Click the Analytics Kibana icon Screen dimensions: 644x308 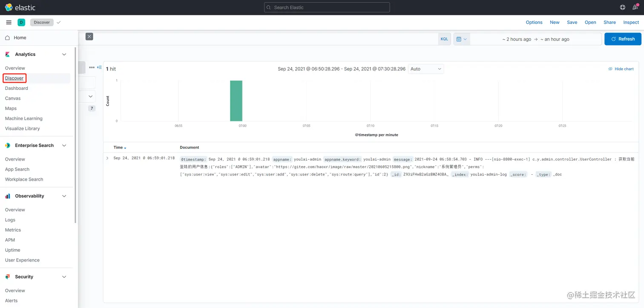[x=7, y=54]
